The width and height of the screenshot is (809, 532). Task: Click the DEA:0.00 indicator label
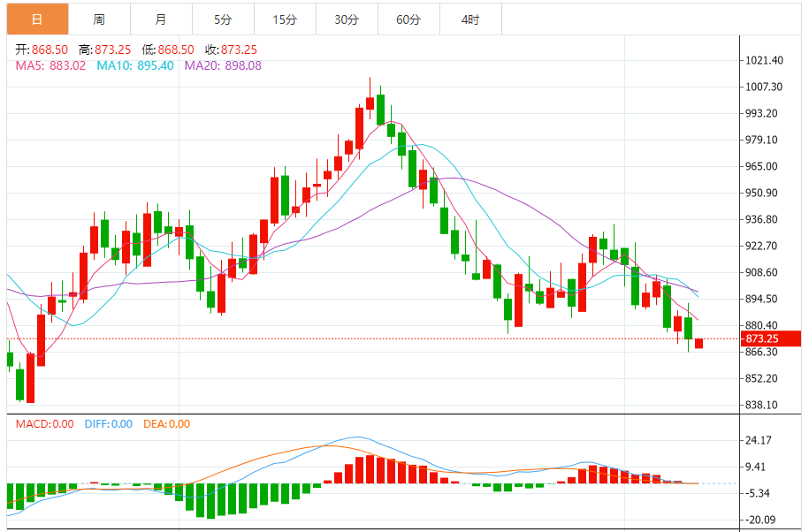click(166, 424)
